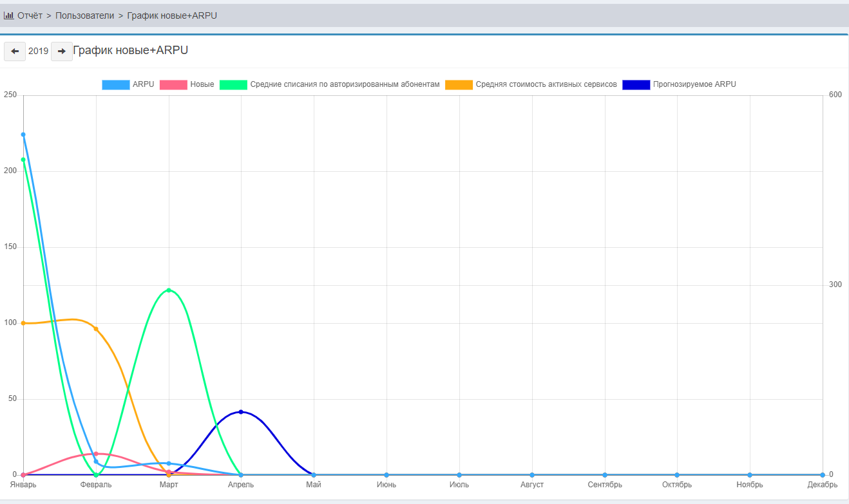Toggle Средняя стоимость активных сервисов legend item
Screen dimensions: 849x504
tap(546, 84)
